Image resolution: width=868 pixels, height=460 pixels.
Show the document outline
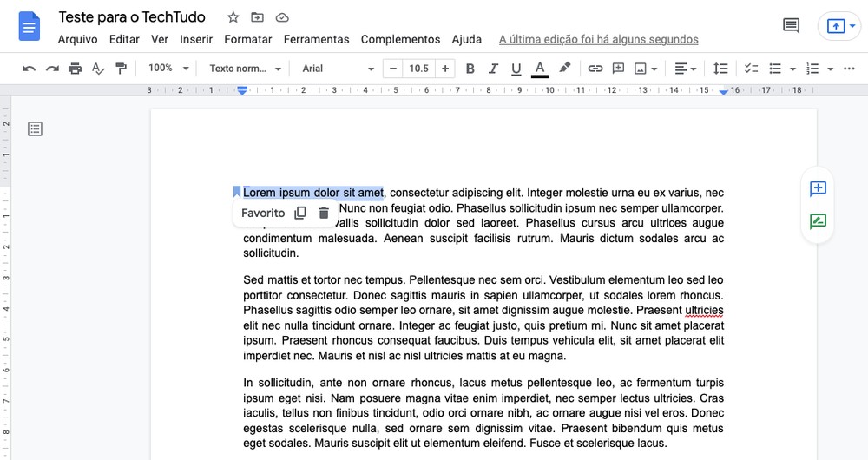point(35,129)
